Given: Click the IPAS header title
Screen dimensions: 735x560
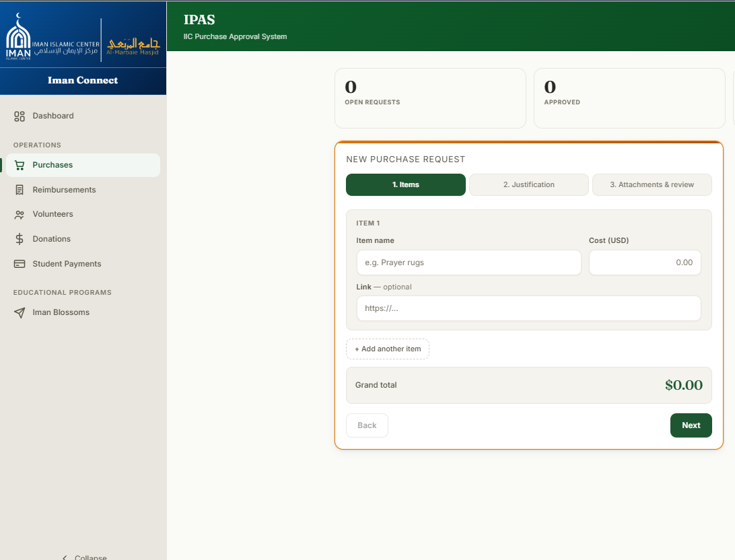Looking at the screenshot, I should [199, 20].
